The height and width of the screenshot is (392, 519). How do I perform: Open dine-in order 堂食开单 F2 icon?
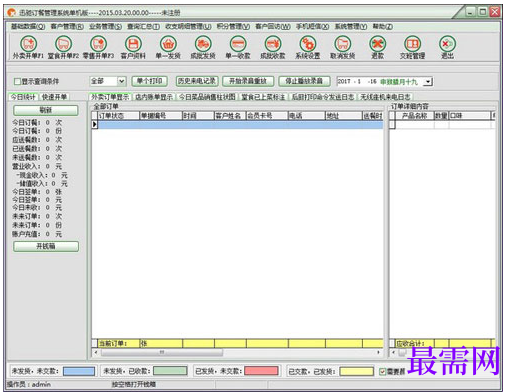(x=63, y=44)
